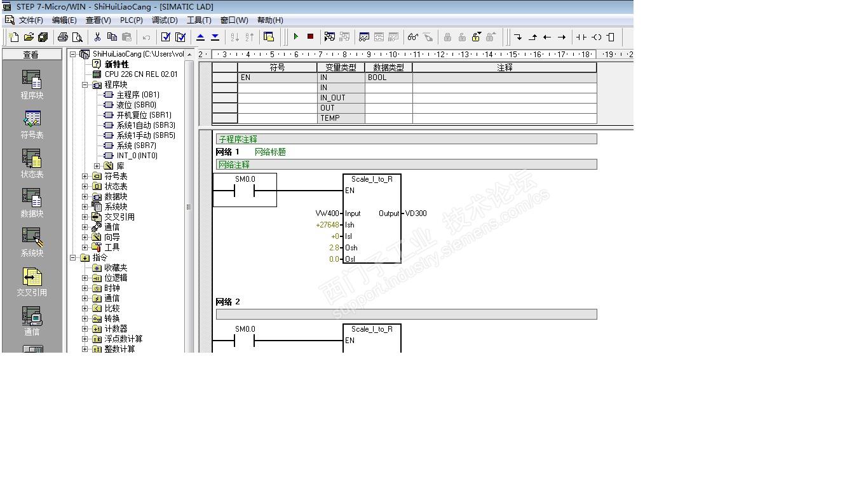This screenshot has height=488, width=868.
Task: Open the 文件(F) menu
Action: click(31, 20)
